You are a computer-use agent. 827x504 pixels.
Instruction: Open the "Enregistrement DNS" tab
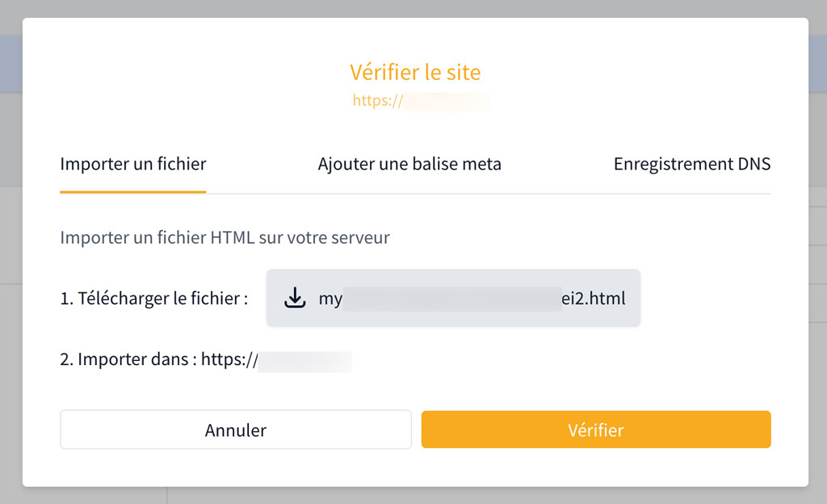pos(691,164)
